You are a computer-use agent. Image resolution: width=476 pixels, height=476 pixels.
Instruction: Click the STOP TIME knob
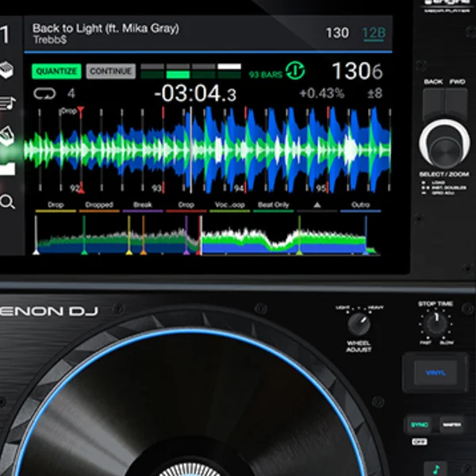point(436,324)
